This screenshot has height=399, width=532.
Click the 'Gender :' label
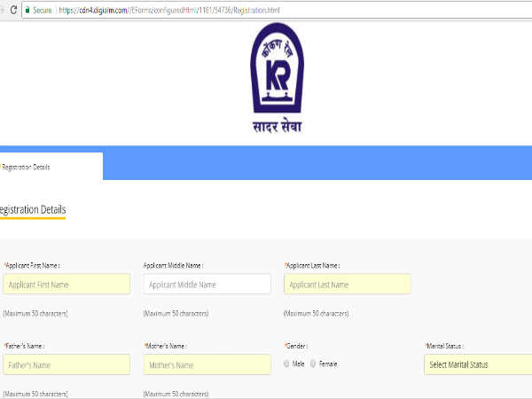click(296, 346)
